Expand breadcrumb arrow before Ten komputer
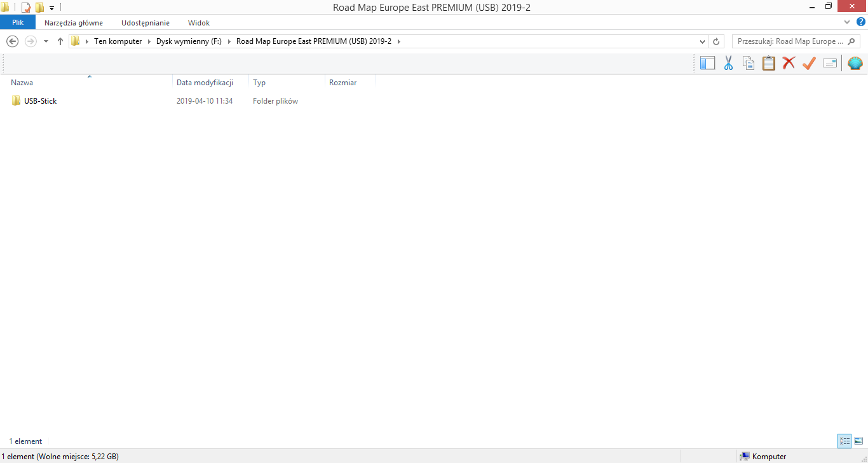 pyautogui.click(x=87, y=41)
